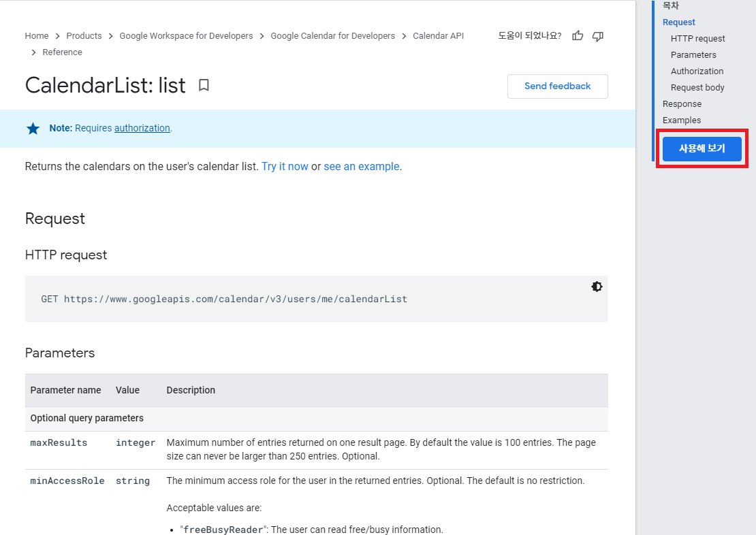Viewport: 756px width, 535px height.
Task: Jump to HTTP request in table of contents
Action: [x=697, y=39]
